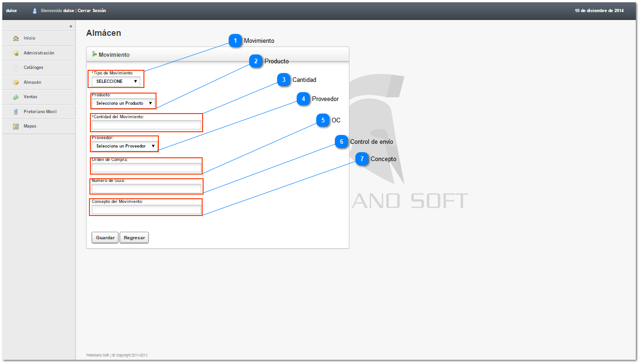
Task: Click the Guardar button
Action: point(105,237)
